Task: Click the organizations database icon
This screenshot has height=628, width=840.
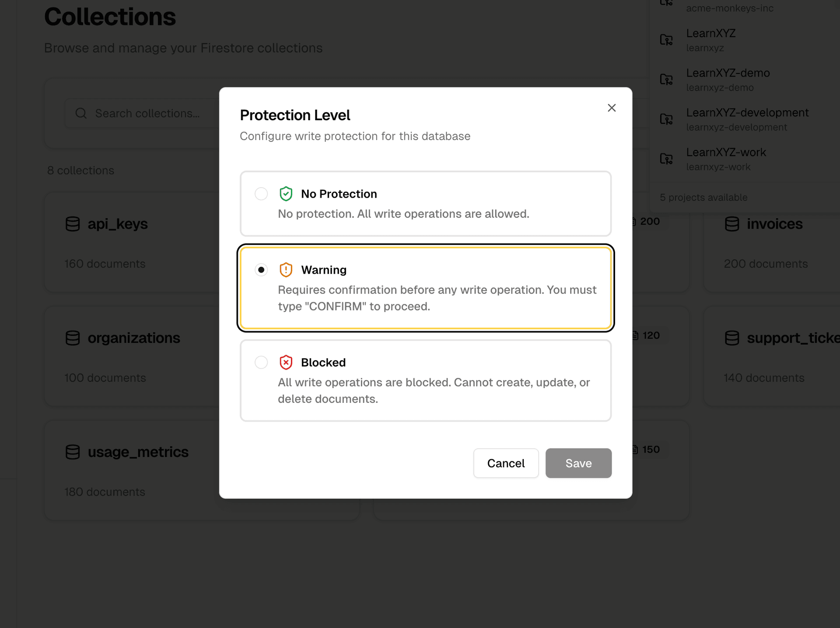Action: 73,338
